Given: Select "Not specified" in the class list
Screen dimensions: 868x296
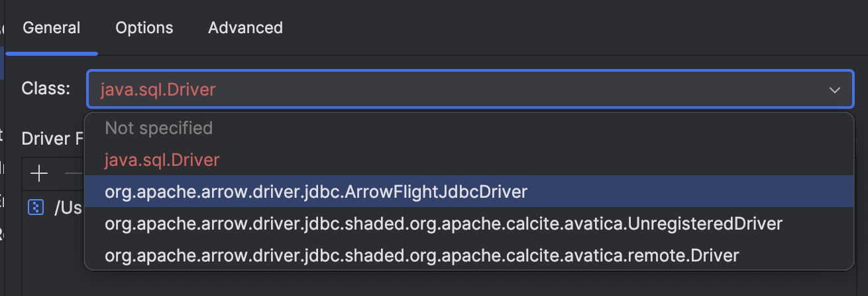Looking at the screenshot, I should [x=159, y=128].
